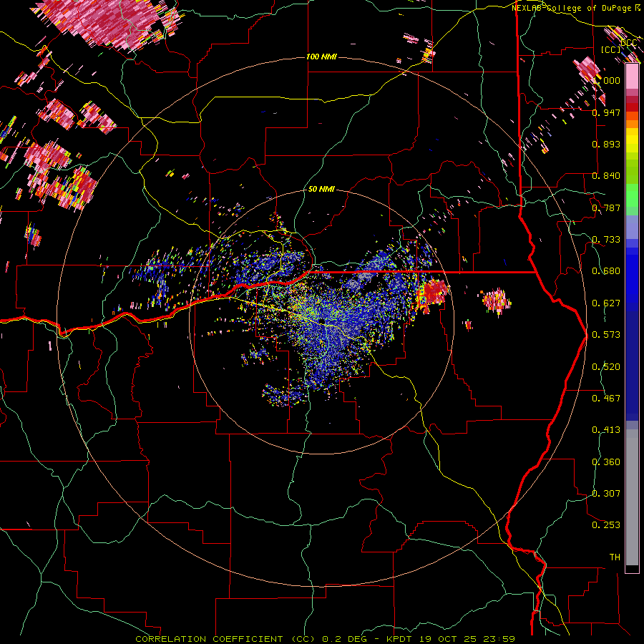Click the 0.947 legend value
Image resolution: width=644 pixels, height=644 pixels.
[x=606, y=112]
